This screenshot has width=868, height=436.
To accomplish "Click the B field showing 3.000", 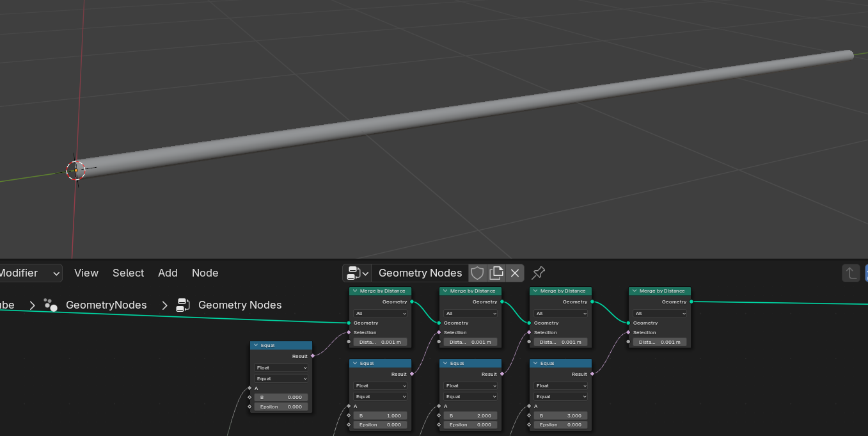I will 560,416.
